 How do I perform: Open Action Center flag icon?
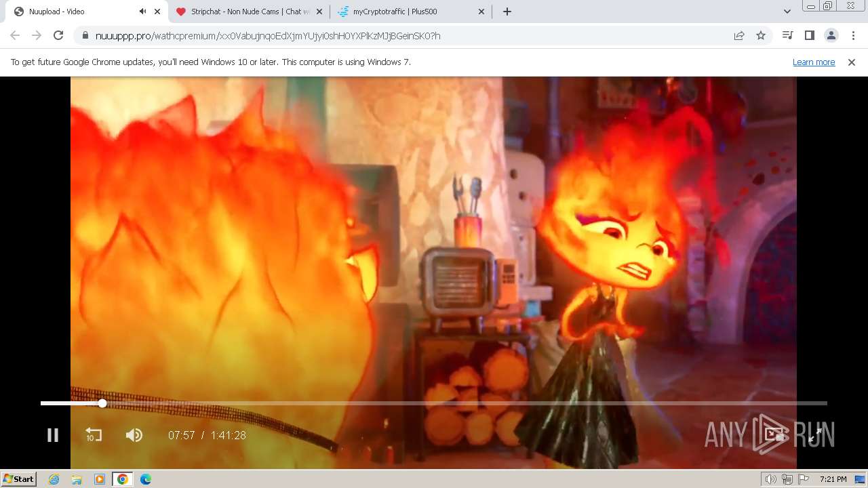[x=804, y=479]
